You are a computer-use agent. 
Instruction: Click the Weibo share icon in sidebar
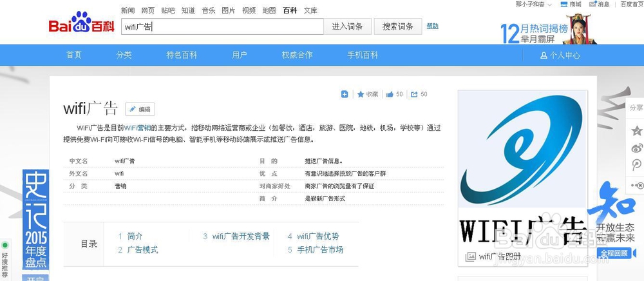click(x=637, y=148)
